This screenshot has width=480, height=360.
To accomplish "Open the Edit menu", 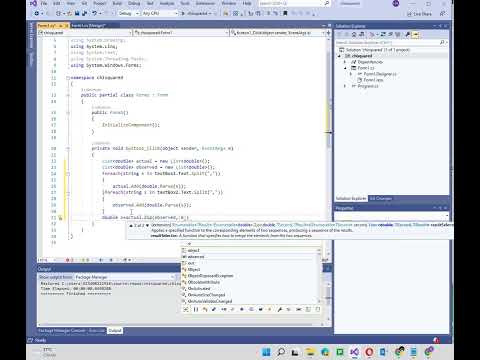I will 57,3.
